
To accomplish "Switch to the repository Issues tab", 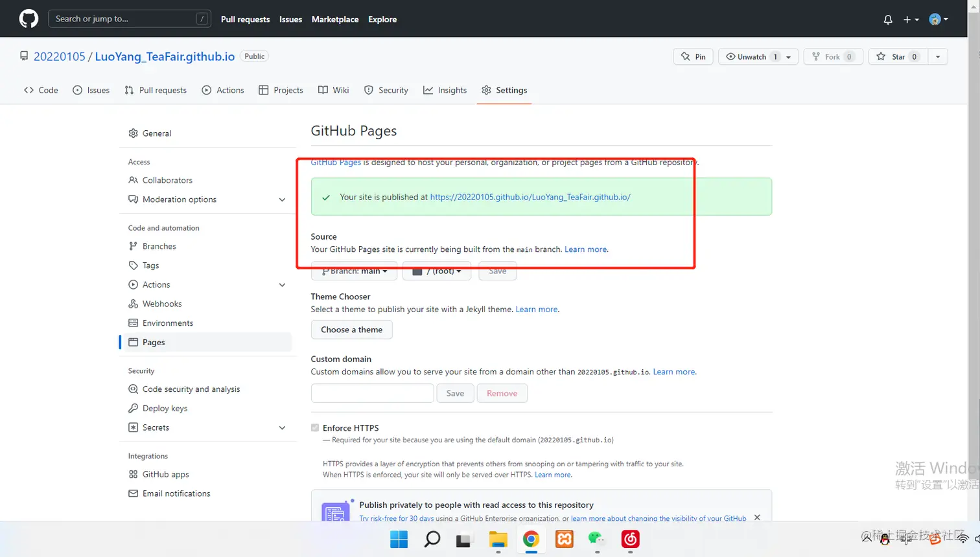I will (91, 90).
